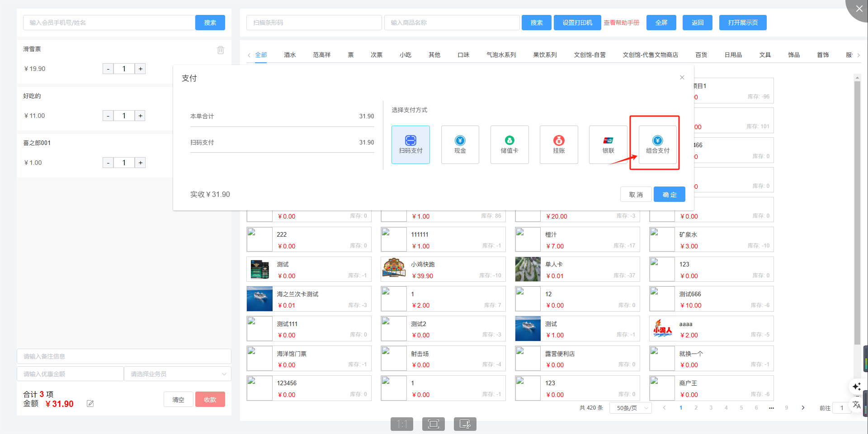Open the 气泡水系列 category tab
Image resolution: width=868 pixels, height=434 pixels.
click(x=501, y=55)
